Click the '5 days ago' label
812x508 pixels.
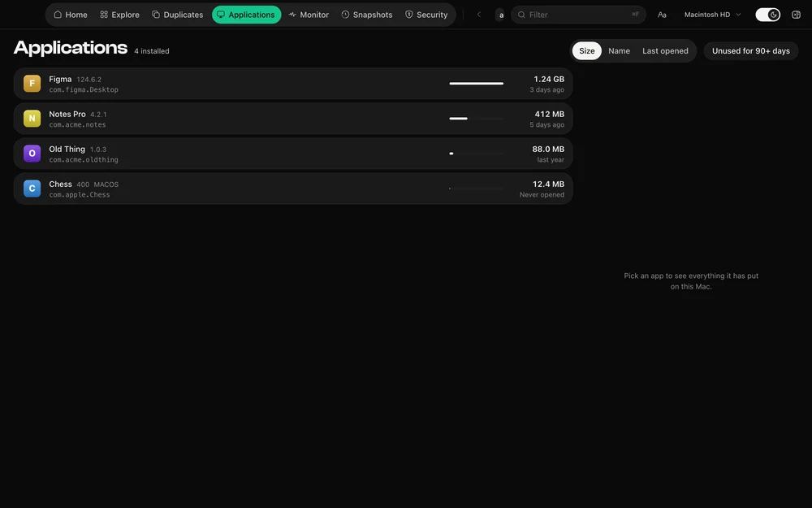tap(546, 125)
